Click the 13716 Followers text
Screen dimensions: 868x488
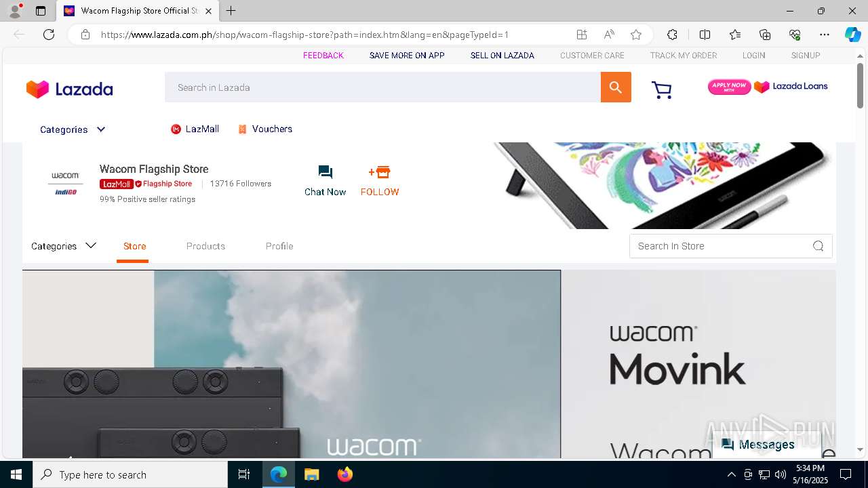241,184
